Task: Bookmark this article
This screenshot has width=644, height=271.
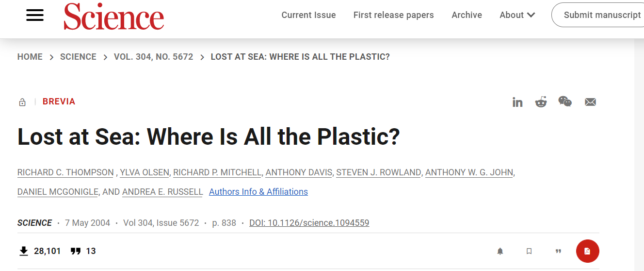Action: [x=529, y=251]
